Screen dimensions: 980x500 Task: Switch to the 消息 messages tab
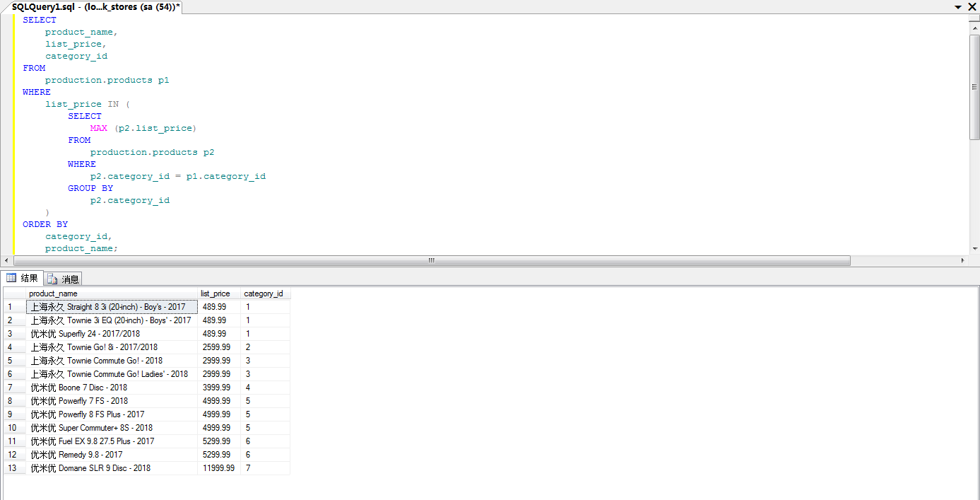click(64, 279)
